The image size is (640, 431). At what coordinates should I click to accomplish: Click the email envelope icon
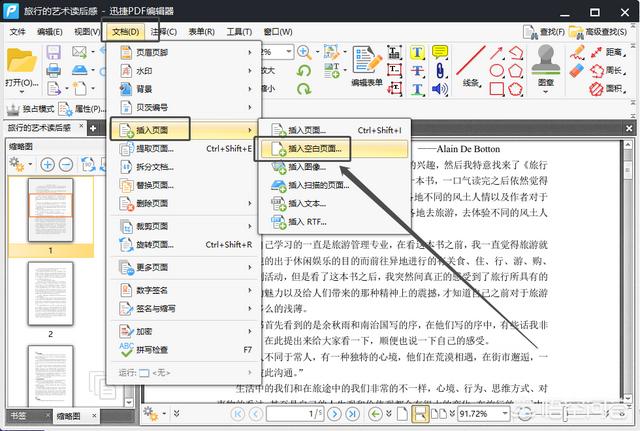pos(79,52)
